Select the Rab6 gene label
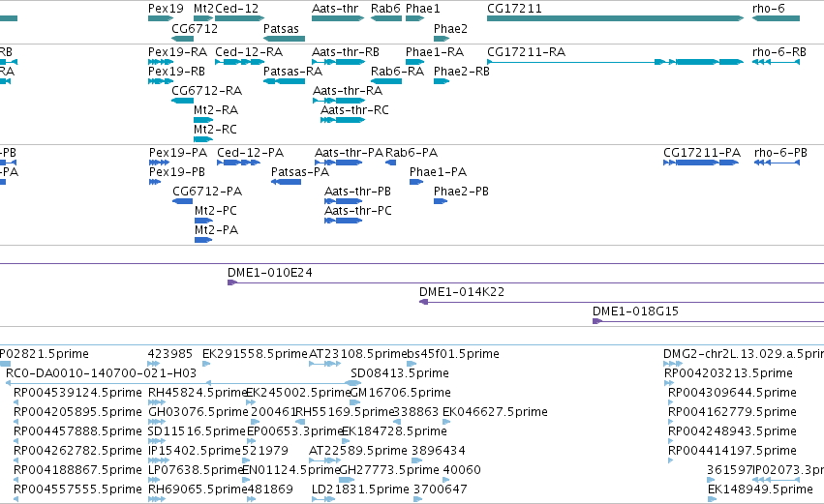Image resolution: width=824 pixels, height=504 pixels. click(385, 9)
